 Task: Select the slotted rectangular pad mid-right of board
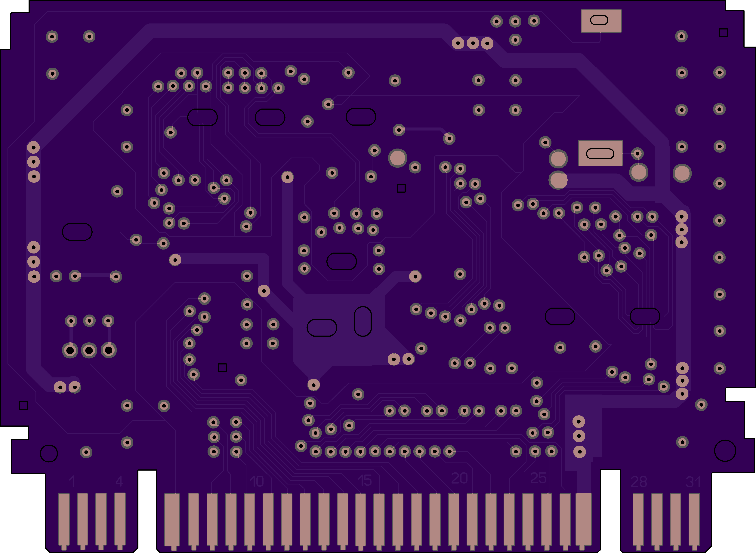(x=600, y=153)
